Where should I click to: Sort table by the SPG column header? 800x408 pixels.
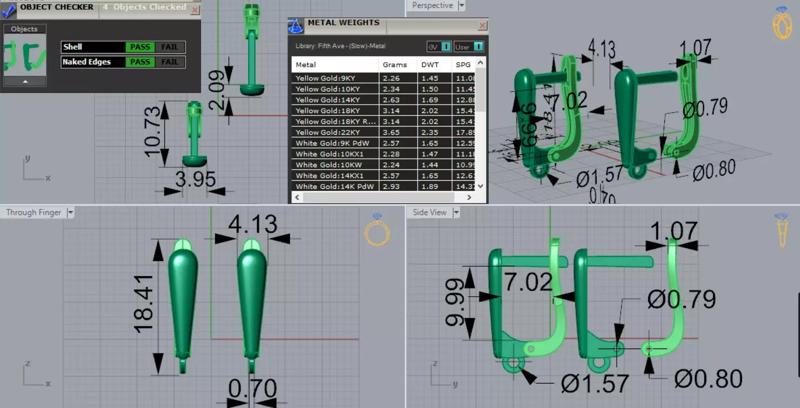[x=463, y=65]
